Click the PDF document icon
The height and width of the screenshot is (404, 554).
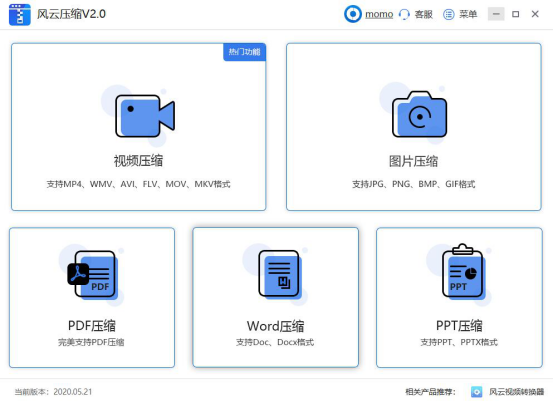tap(92, 275)
